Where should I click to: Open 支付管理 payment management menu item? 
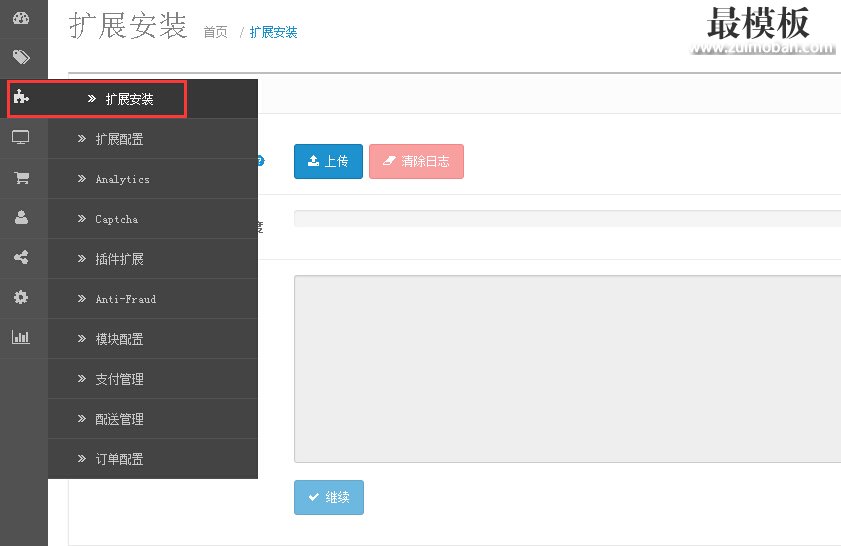pyautogui.click(x=119, y=379)
